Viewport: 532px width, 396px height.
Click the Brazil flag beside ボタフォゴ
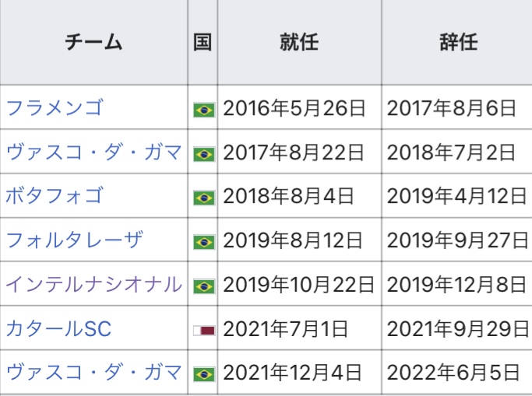point(203,198)
